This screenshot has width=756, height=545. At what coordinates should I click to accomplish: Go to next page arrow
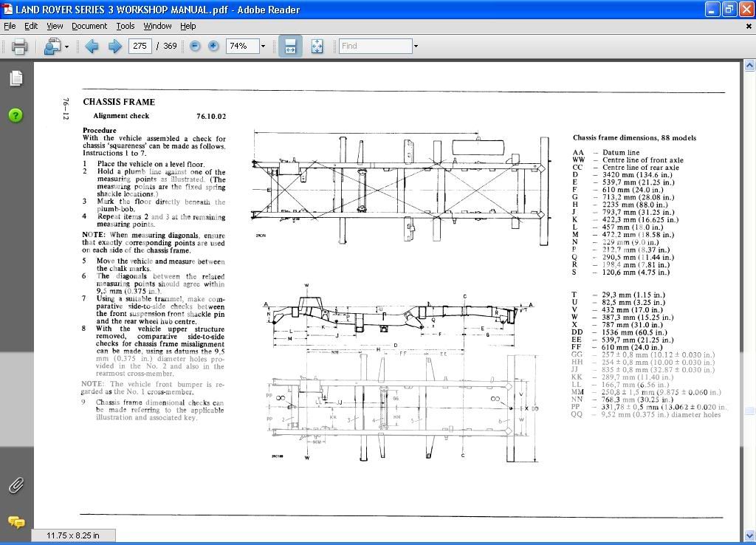[x=114, y=47]
